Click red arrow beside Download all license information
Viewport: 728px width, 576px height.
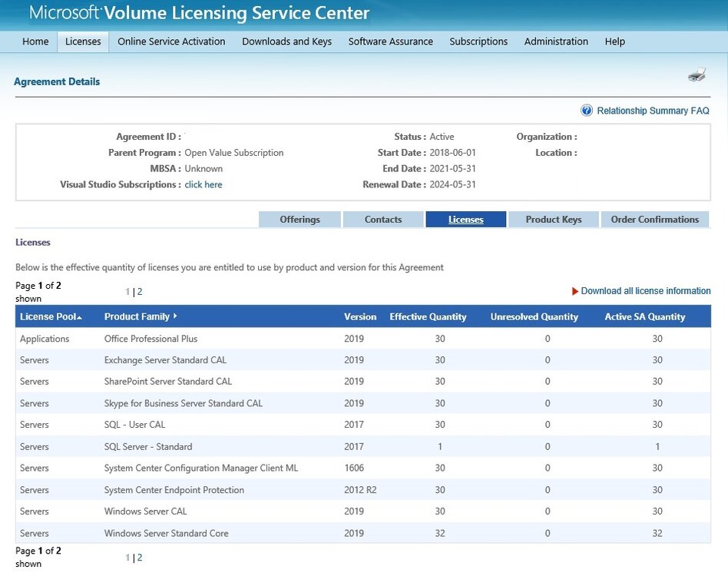(x=574, y=291)
